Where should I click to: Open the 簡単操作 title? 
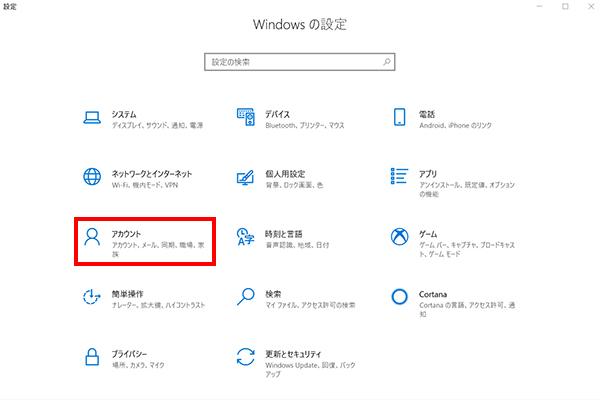127,294
